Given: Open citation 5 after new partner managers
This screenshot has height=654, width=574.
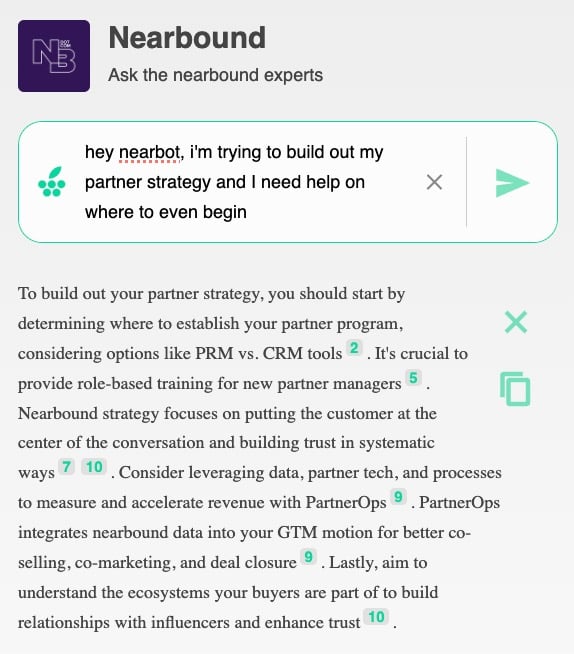Looking at the screenshot, I should (413, 378).
